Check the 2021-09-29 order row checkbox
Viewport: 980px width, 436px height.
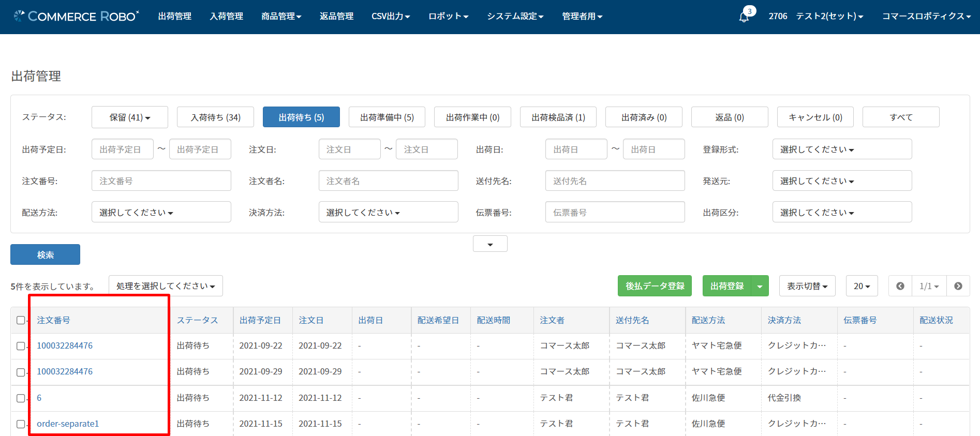[21, 372]
